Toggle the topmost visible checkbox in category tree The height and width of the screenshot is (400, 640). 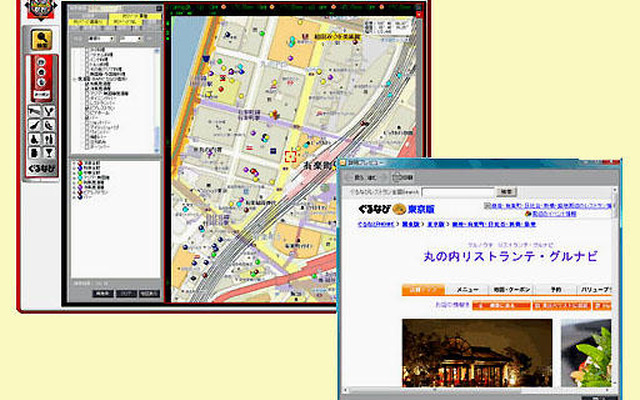pos(87,50)
